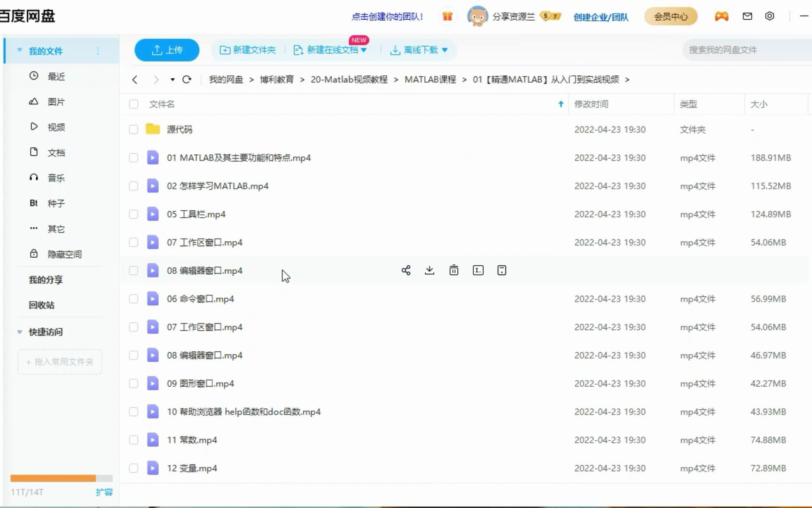Click the user avatar picture
The image size is (812, 508).
point(477,16)
